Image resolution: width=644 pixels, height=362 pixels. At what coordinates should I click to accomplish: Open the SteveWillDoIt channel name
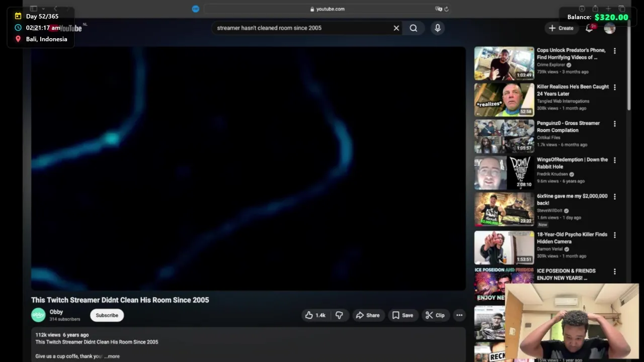pos(549,211)
